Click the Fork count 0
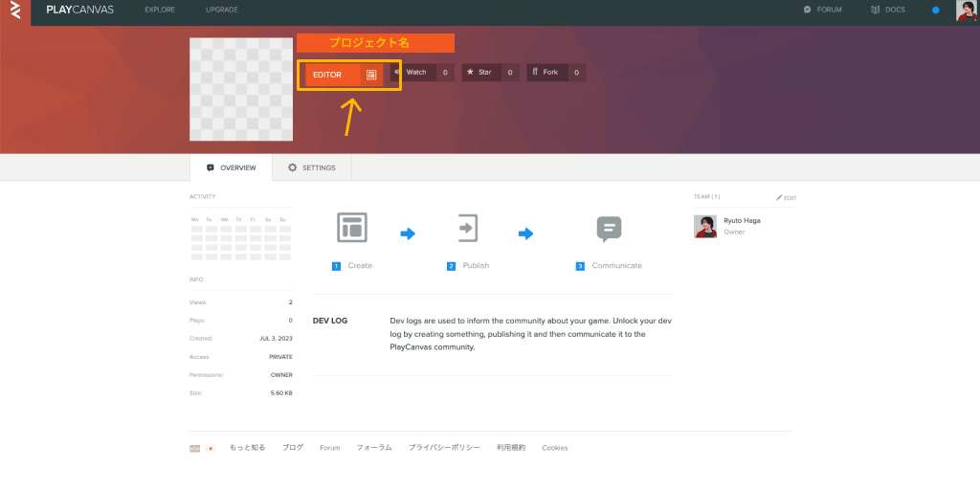 tap(577, 73)
